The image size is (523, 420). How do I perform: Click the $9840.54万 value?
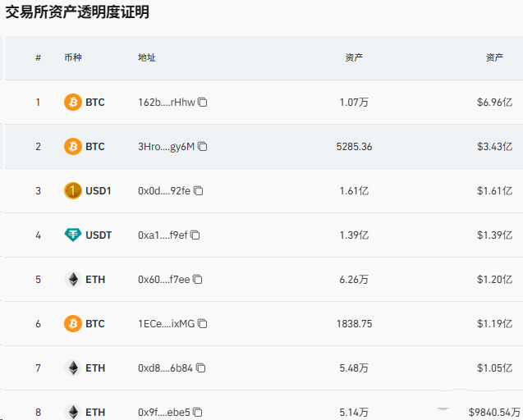pyautogui.click(x=494, y=413)
